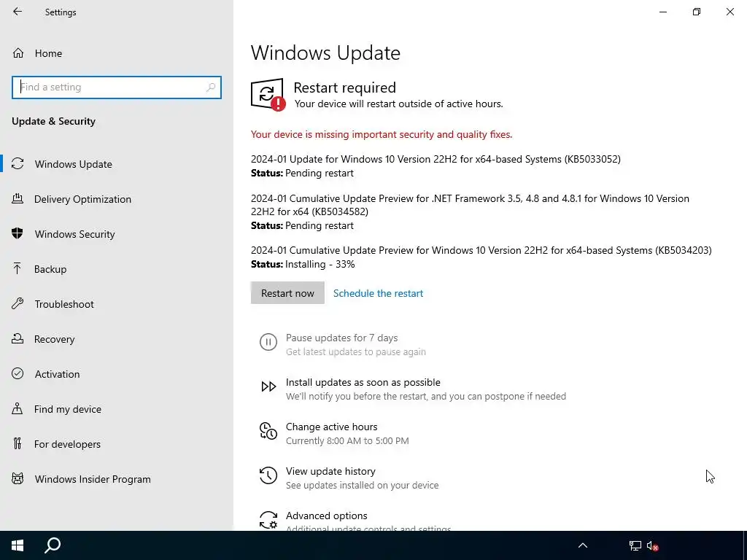Click the Advanced options gear icon

tap(268, 520)
